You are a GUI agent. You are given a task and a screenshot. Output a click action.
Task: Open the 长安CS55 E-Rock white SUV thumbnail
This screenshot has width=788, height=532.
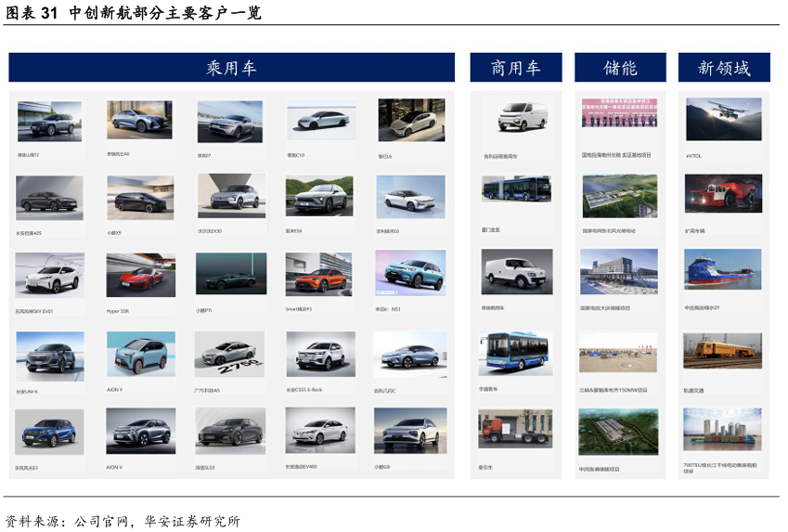pos(320,354)
